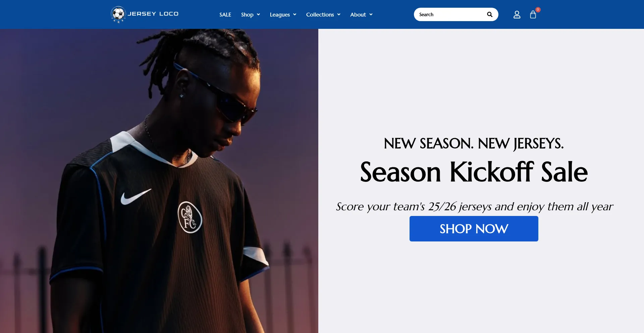
Task: Expand the Shop dropdown chevron
Action: pos(258,14)
